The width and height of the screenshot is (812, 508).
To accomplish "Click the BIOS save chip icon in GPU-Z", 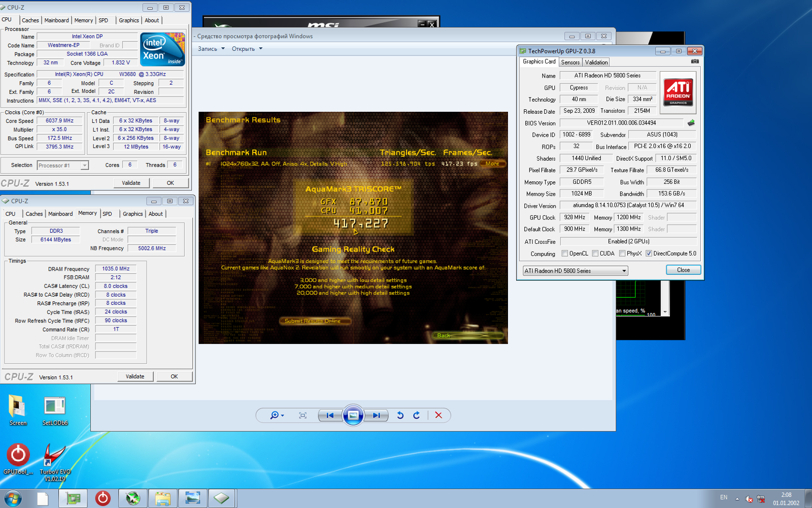I will (x=691, y=123).
